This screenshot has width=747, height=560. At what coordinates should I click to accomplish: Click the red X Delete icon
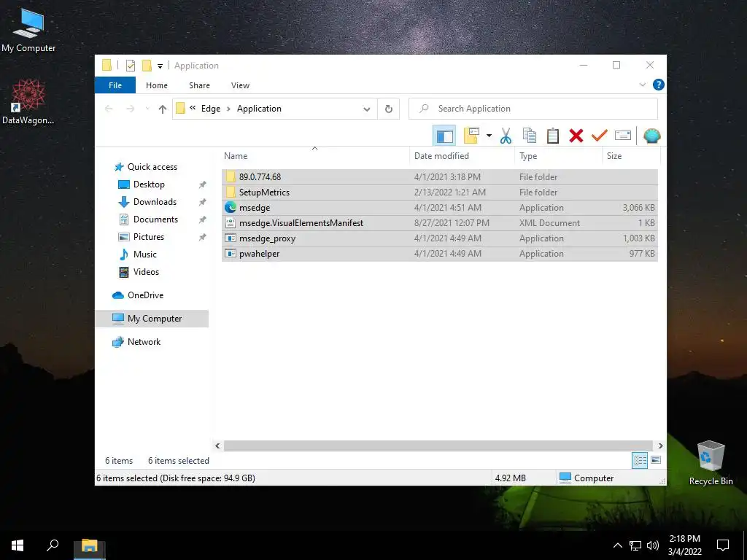point(576,136)
